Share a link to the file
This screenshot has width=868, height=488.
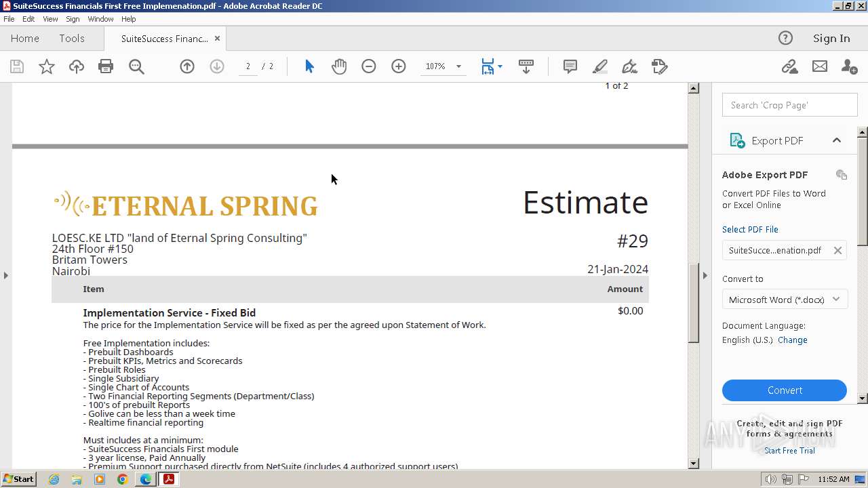click(789, 66)
